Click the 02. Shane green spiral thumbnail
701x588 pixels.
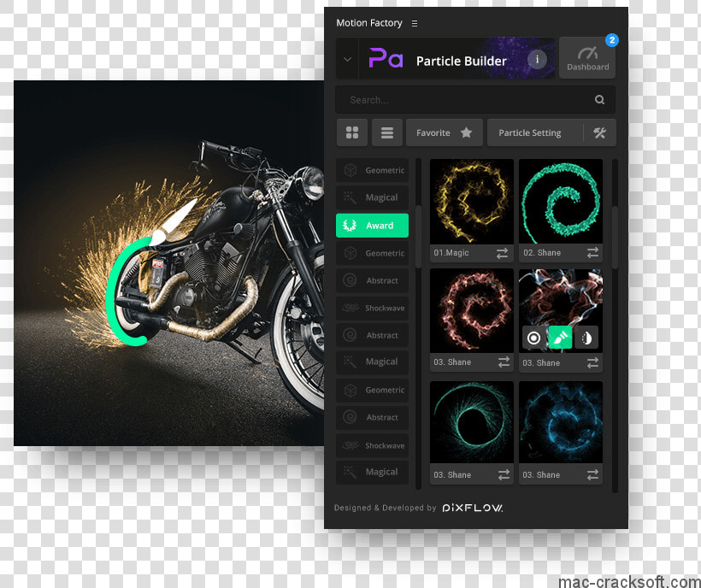click(x=561, y=202)
